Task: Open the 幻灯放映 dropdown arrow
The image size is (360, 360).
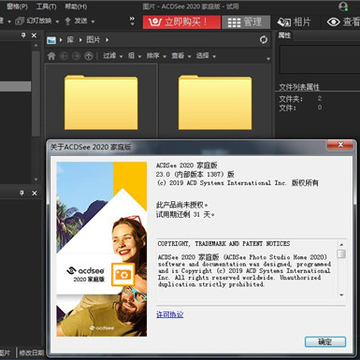Action: (57, 22)
